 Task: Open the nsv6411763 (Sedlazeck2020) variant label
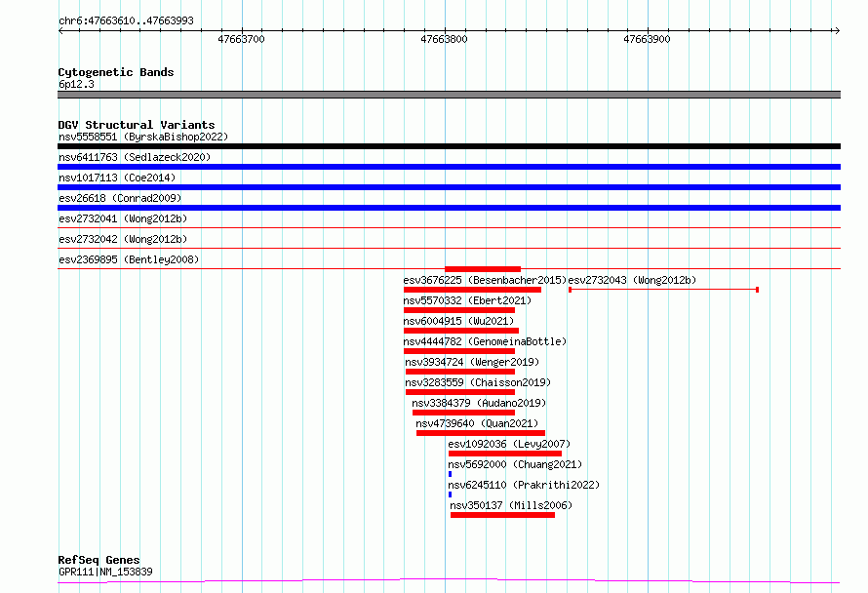135,157
